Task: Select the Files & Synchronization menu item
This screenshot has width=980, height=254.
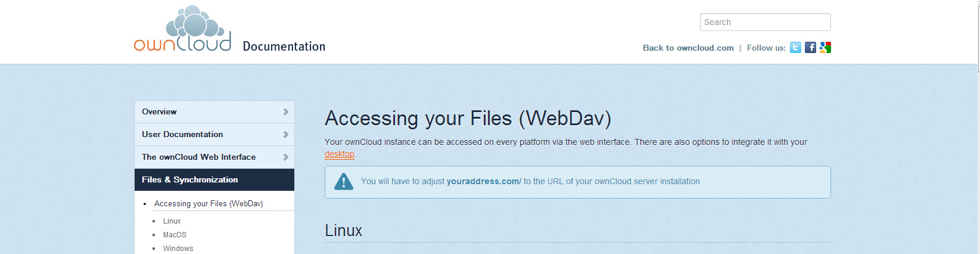Action: click(214, 179)
